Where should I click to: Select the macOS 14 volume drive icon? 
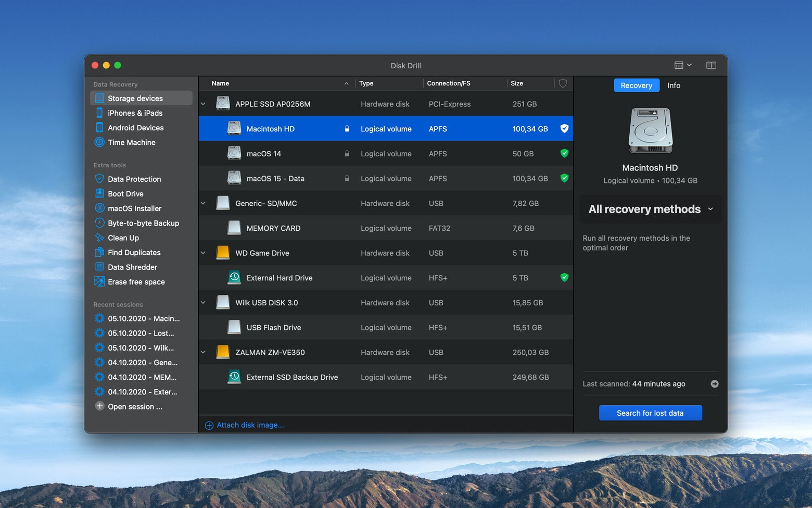click(x=234, y=153)
